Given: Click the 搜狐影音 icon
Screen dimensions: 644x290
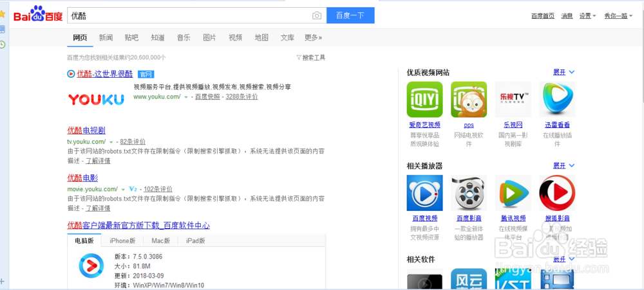Looking at the screenshot, I should coord(557,193).
